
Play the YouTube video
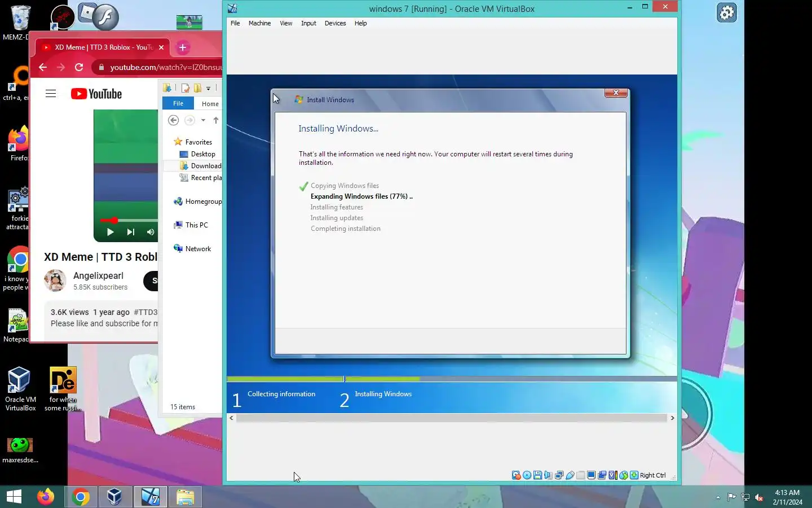[x=111, y=232]
